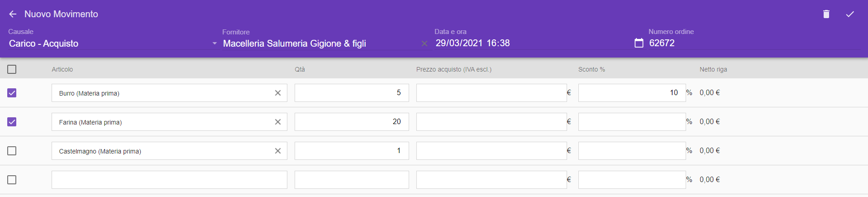Clear the Fornitore field with X
Viewport: 868px width, 197px height.
click(x=424, y=43)
